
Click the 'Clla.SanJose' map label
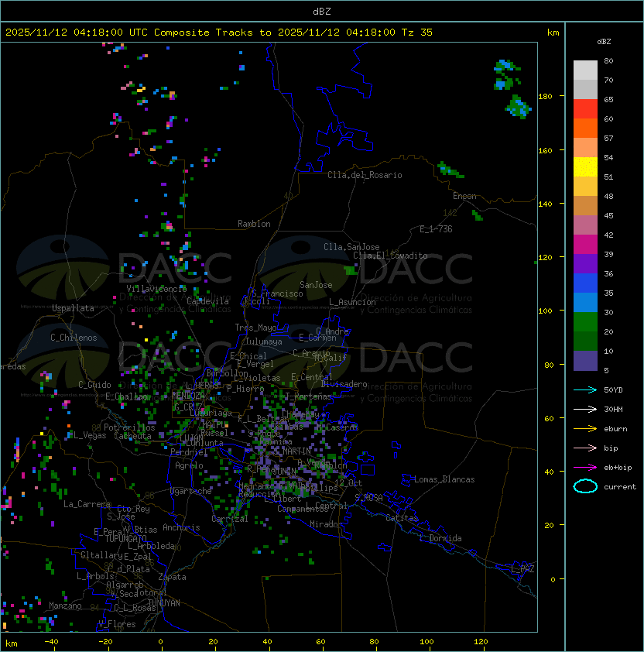coord(351,247)
